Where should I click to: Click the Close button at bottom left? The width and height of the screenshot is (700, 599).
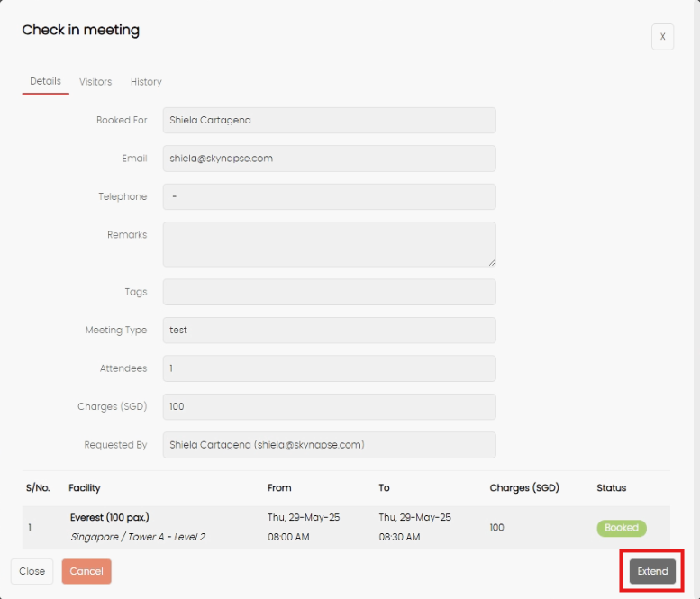coord(32,571)
